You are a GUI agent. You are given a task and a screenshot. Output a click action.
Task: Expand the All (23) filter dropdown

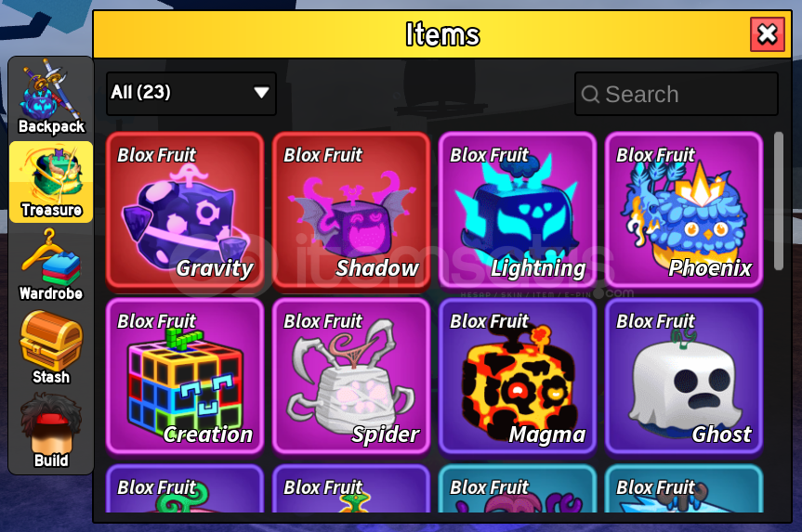pos(191,94)
